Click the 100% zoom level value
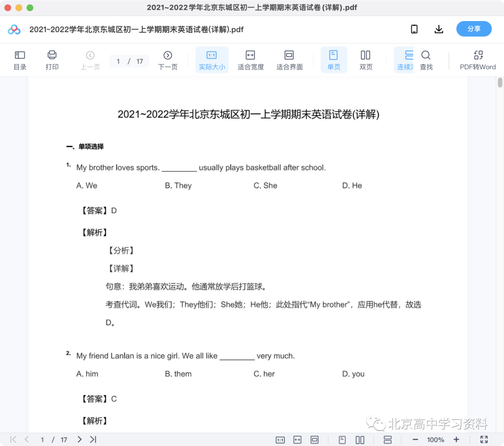The height and width of the screenshot is (446, 504). (435, 439)
